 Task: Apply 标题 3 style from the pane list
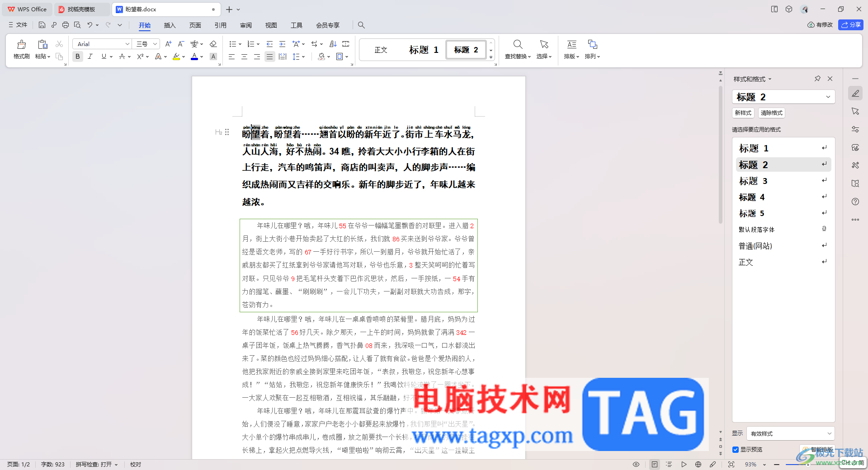click(x=783, y=181)
